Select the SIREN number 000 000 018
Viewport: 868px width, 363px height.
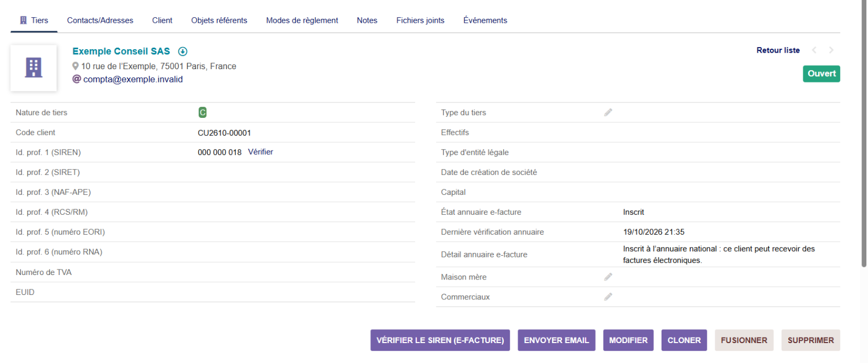coord(220,152)
